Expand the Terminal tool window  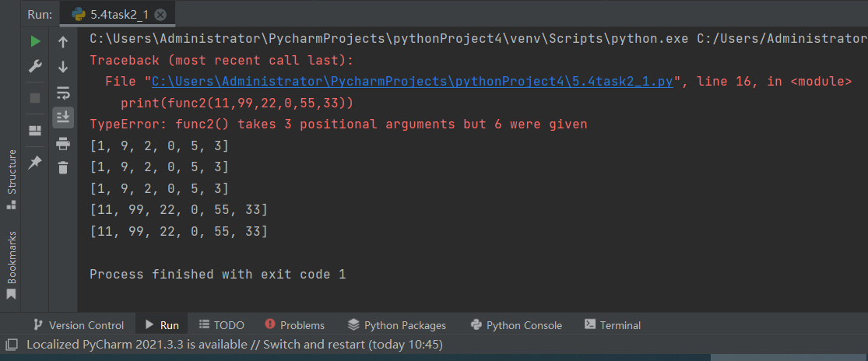613,325
